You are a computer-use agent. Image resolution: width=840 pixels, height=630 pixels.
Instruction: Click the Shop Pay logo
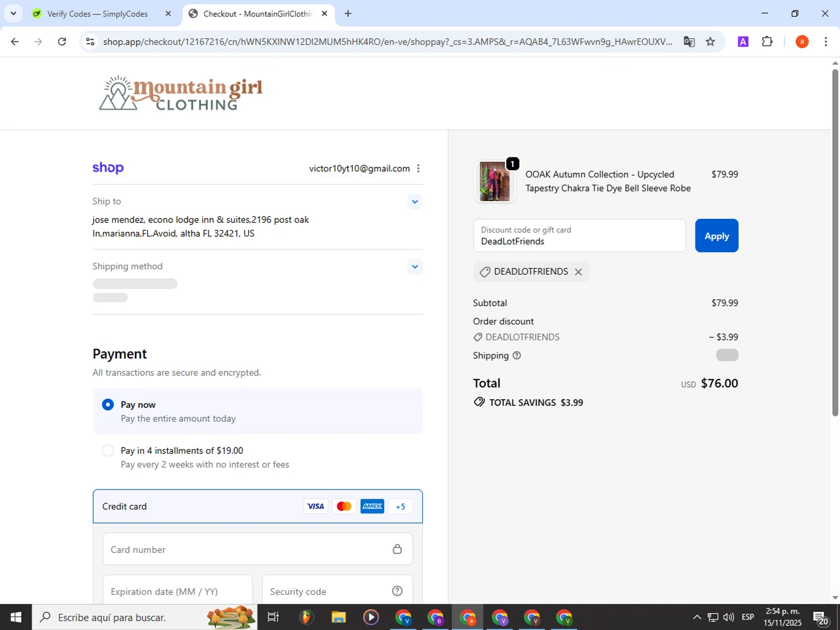[108, 167]
